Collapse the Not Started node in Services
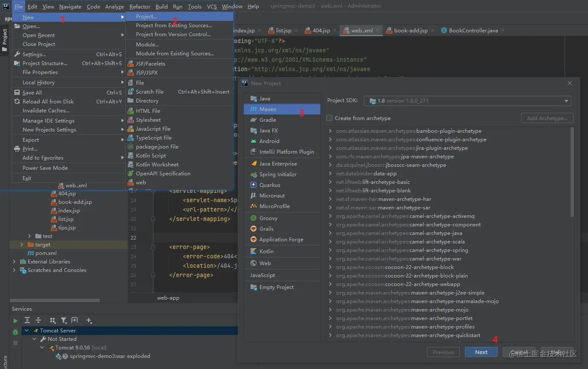 pos(35,339)
